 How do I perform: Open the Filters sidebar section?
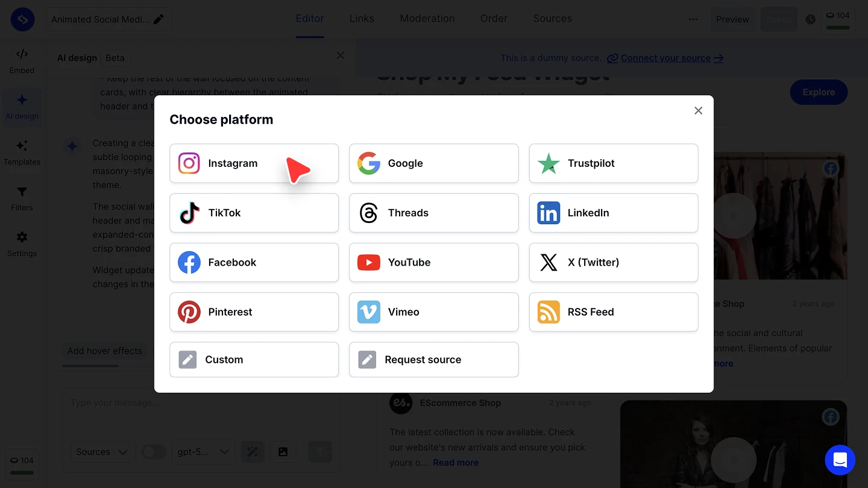pyautogui.click(x=22, y=198)
